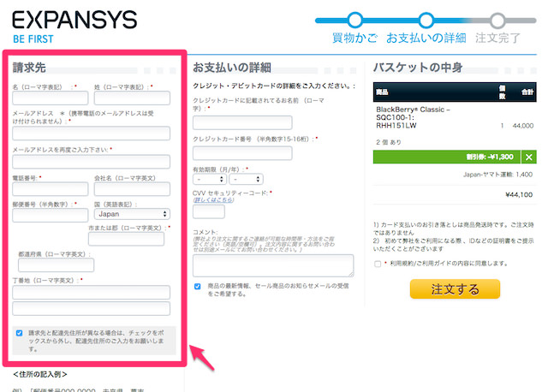Focus the credit card number field
Viewport: 548px width, 392px height.
242,153
